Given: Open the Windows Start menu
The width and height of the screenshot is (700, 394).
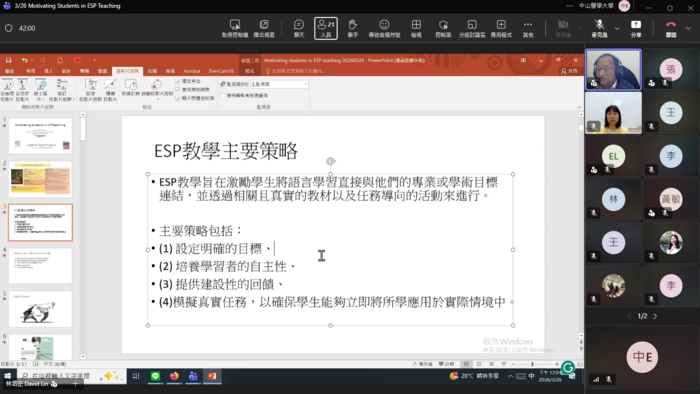Looking at the screenshot, I should [8, 376].
